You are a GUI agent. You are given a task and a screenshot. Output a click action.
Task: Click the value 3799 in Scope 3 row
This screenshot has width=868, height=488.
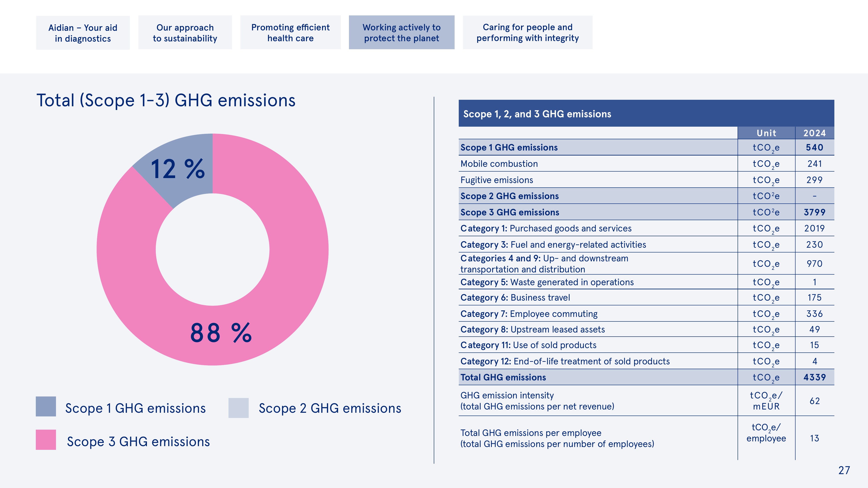[814, 212]
